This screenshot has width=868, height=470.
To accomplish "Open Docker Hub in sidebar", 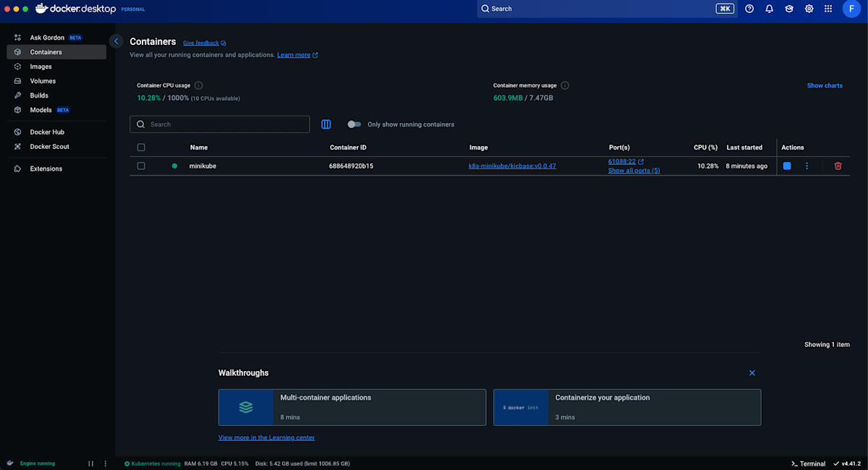I will click(56, 132).
